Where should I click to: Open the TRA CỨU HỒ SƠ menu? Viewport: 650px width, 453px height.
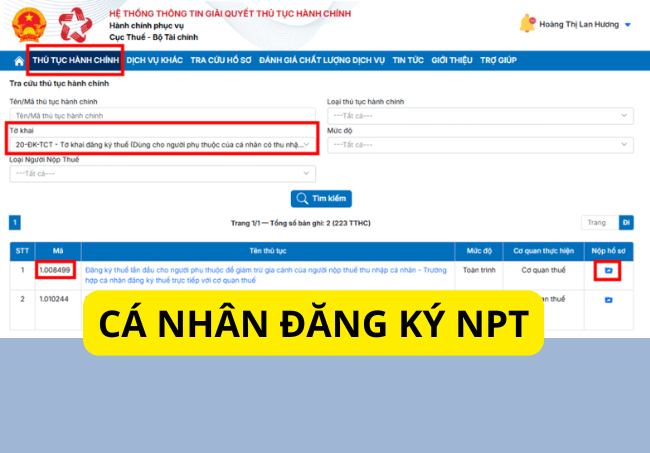221,60
